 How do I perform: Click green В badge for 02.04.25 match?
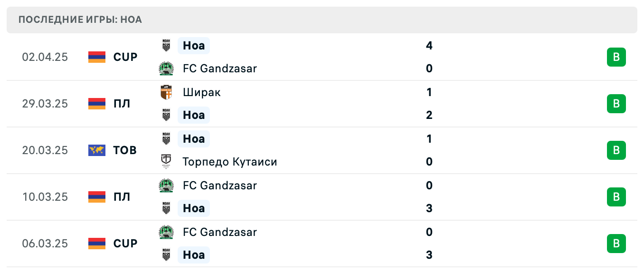click(616, 57)
